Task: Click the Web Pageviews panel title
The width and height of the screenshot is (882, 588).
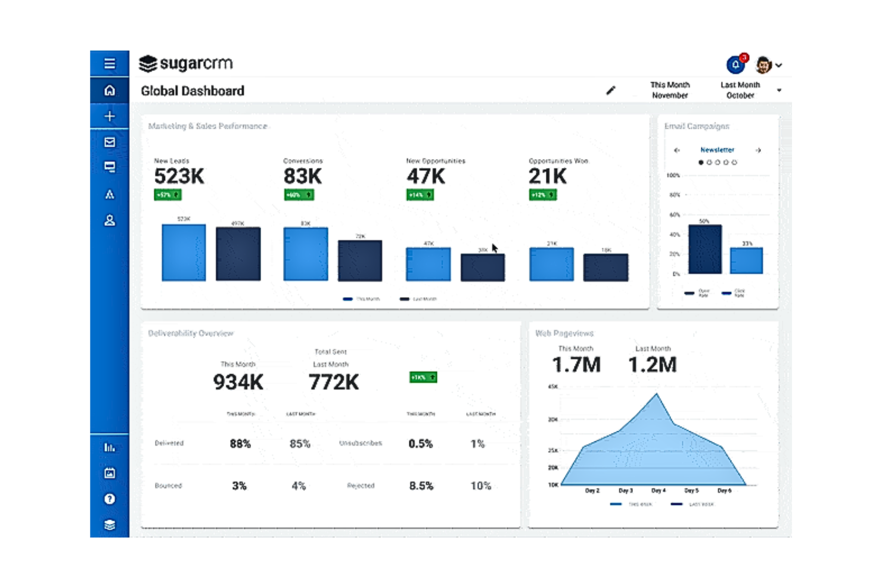Action: click(x=564, y=333)
